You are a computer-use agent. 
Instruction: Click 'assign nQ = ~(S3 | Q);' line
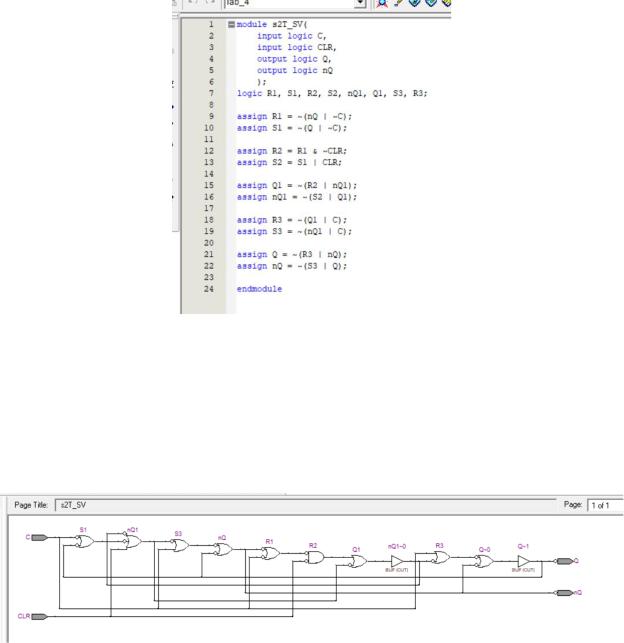[292, 266]
